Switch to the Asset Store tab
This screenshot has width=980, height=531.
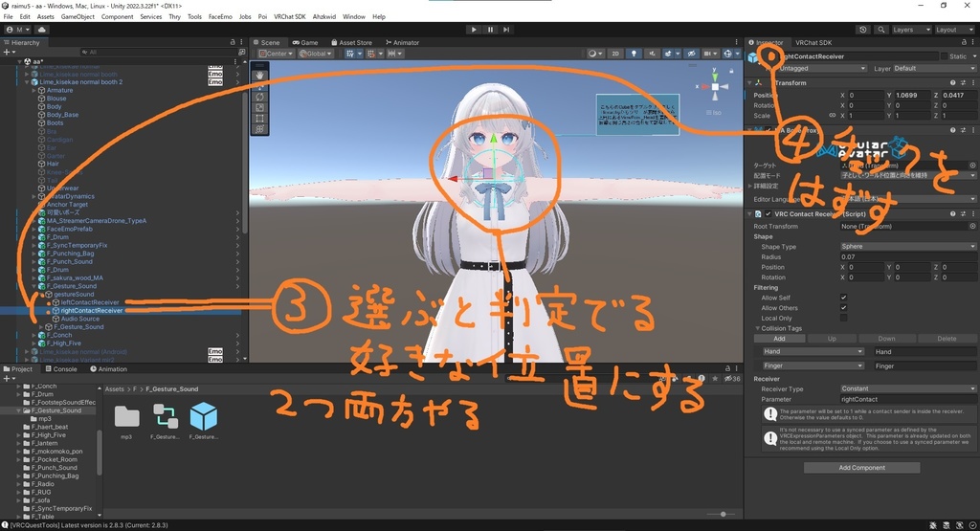(x=351, y=42)
